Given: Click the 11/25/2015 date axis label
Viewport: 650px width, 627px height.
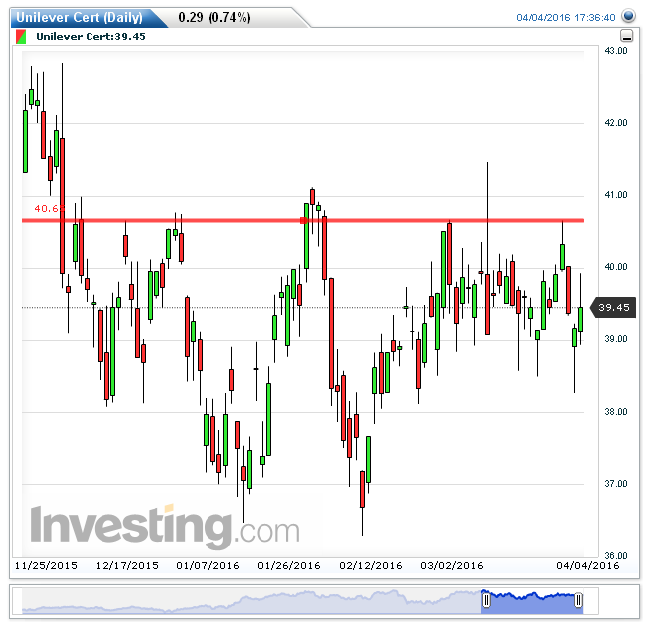Looking at the screenshot, I should [x=46, y=566].
